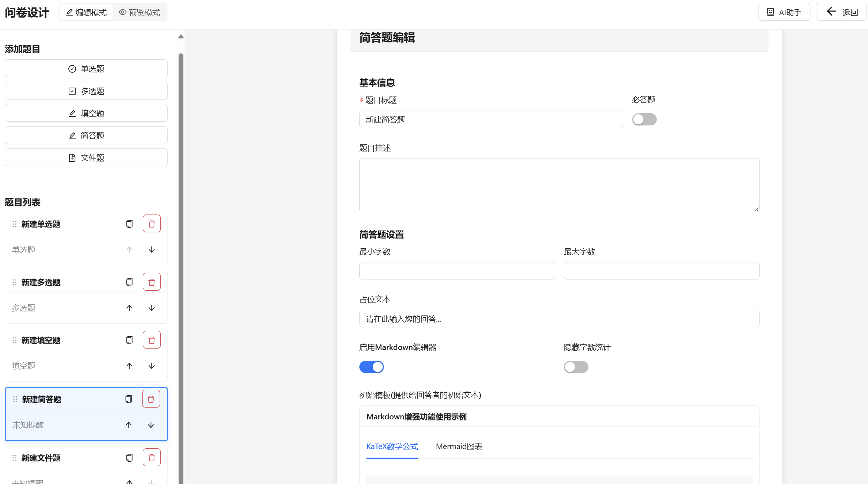
Task: Toggle the 必答题 required switch
Action: [644, 120]
